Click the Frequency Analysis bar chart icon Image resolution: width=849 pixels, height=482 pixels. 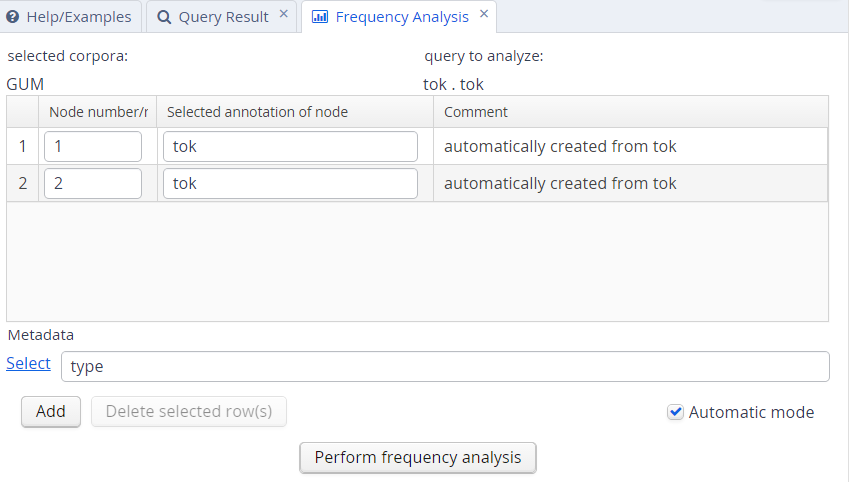coord(320,17)
